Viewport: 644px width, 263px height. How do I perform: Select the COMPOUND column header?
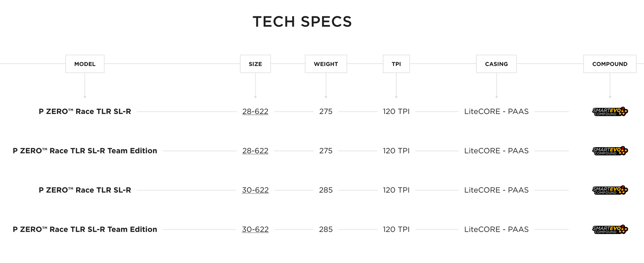(x=610, y=64)
